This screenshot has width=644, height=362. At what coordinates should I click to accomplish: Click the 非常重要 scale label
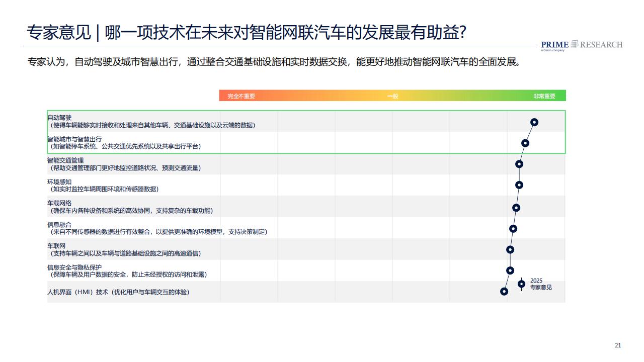pos(545,96)
